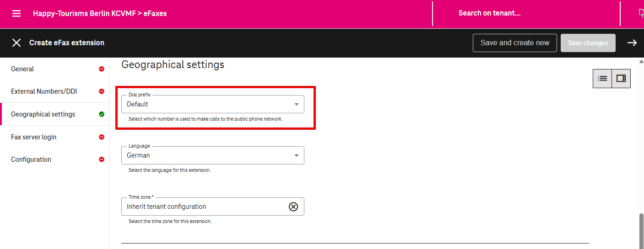Click the vertical scrollbar thumb

(641, 230)
